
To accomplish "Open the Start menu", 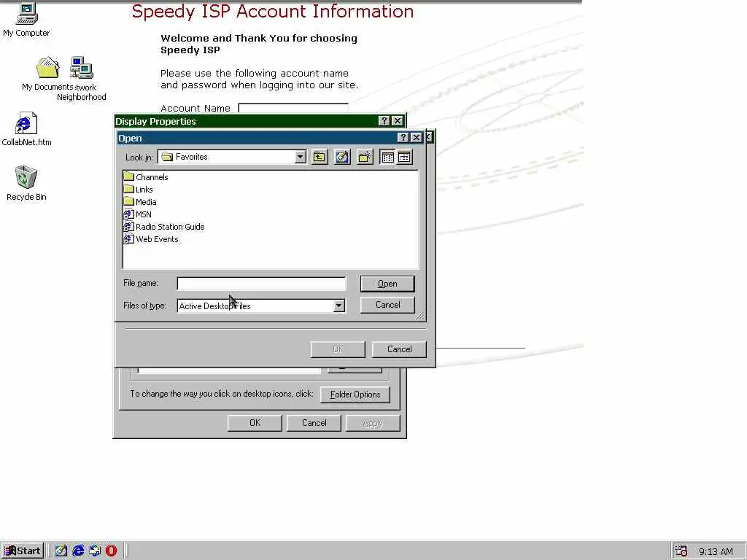I will 23,551.
